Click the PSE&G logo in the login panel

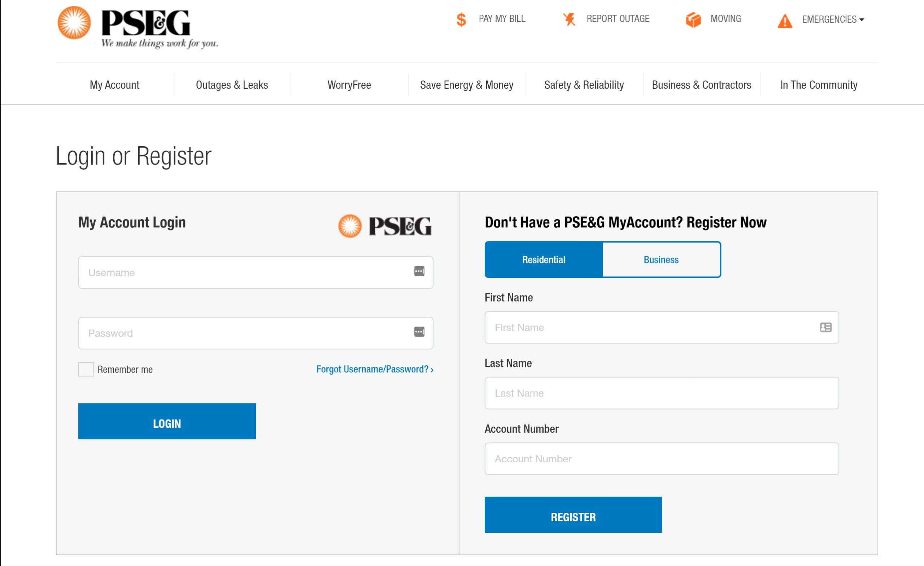coord(385,226)
